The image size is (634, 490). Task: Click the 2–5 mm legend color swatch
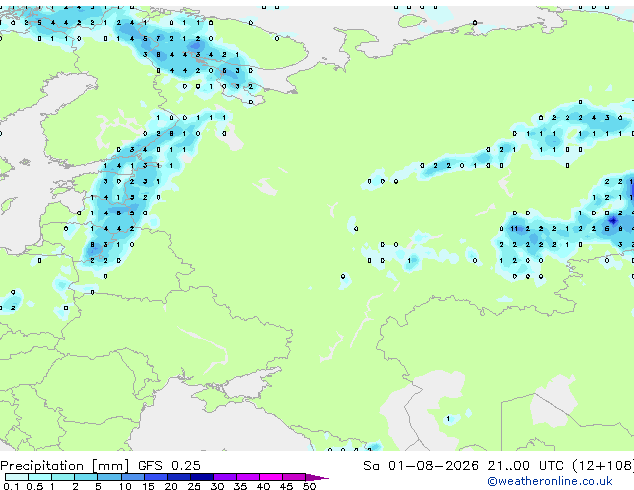click(x=87, y=477)
